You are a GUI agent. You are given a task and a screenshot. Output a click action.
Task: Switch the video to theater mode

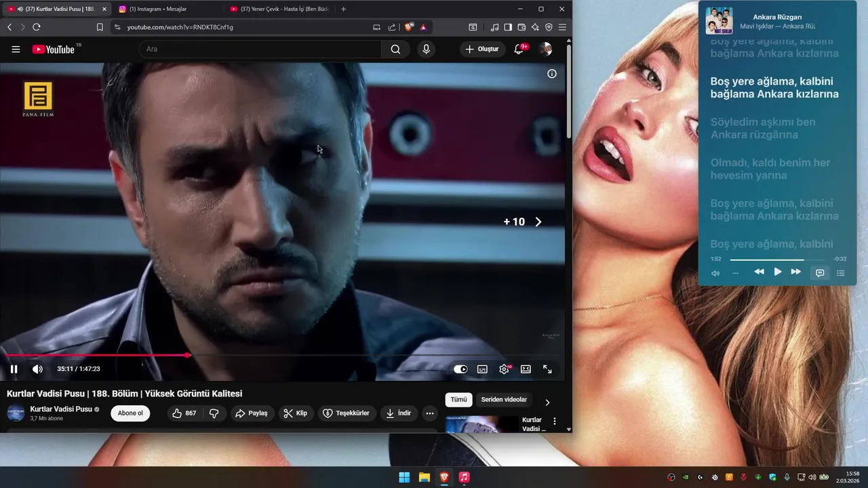point(526,369)
